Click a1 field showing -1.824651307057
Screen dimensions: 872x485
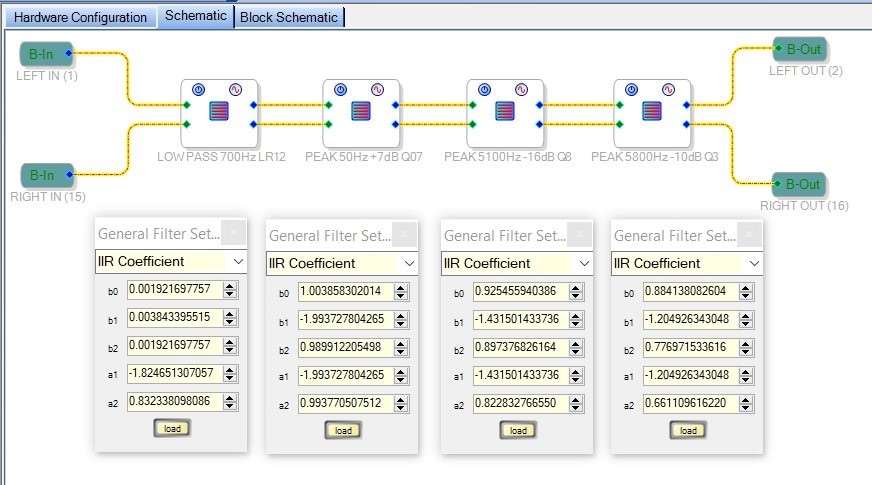pos(175,373)
